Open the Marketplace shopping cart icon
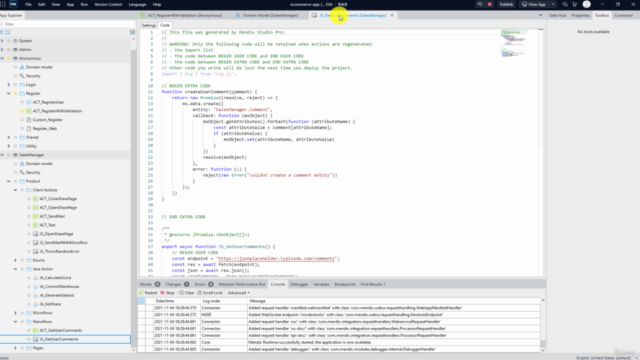Image resolution: width=640 pixels, height=360 pixels. pyautogui.click(x=575, y=4)
